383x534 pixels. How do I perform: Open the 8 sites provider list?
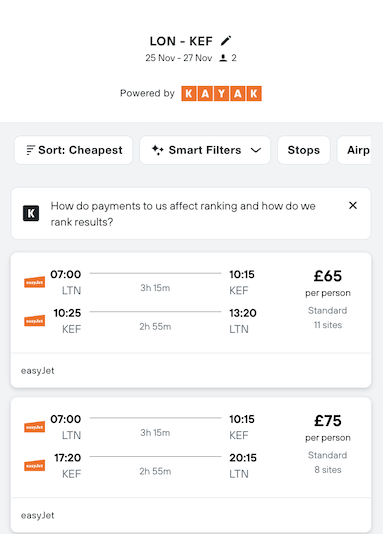click(x=328, y=470)
